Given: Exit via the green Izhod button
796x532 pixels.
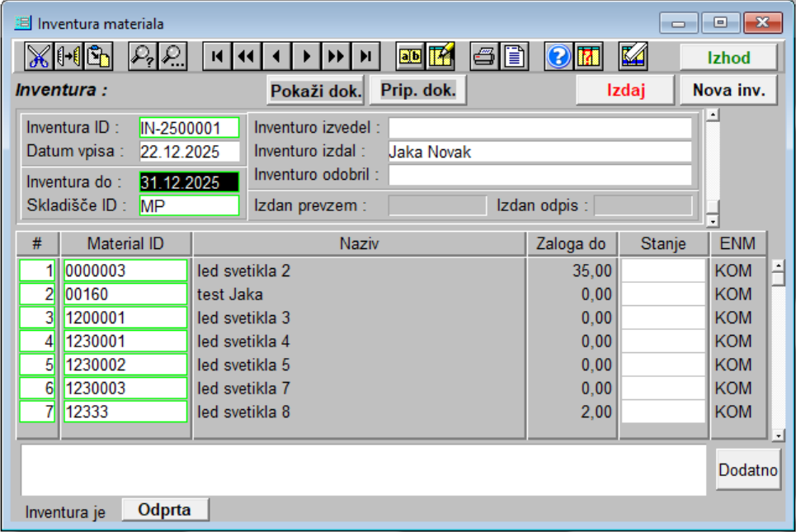Looking at the screenshot, I should click(729, 56).
